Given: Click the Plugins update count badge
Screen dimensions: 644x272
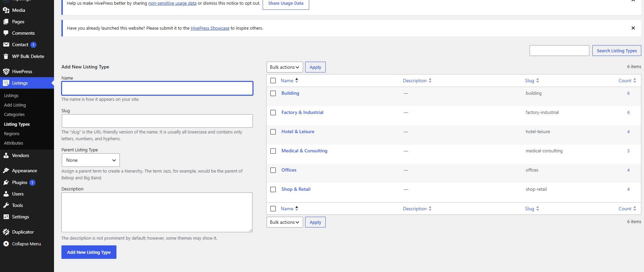Looking at the screenshot, I should tap(32, 182).
